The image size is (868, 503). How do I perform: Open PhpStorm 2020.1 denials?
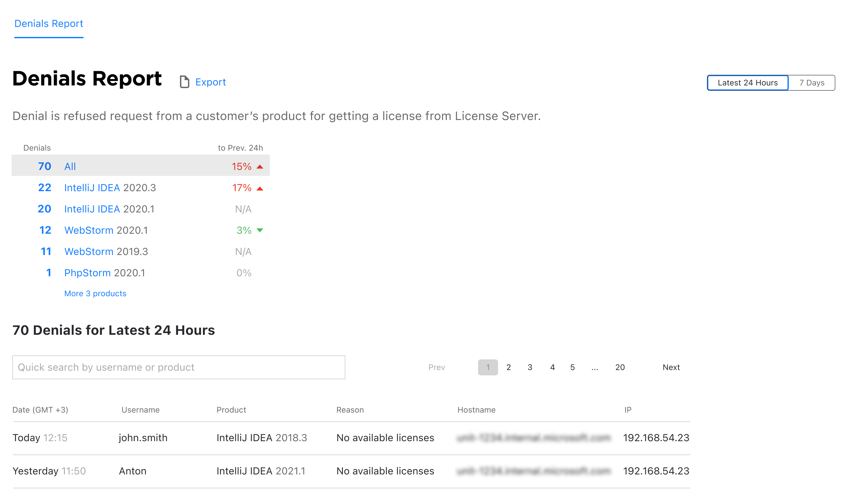click(105, 273)
